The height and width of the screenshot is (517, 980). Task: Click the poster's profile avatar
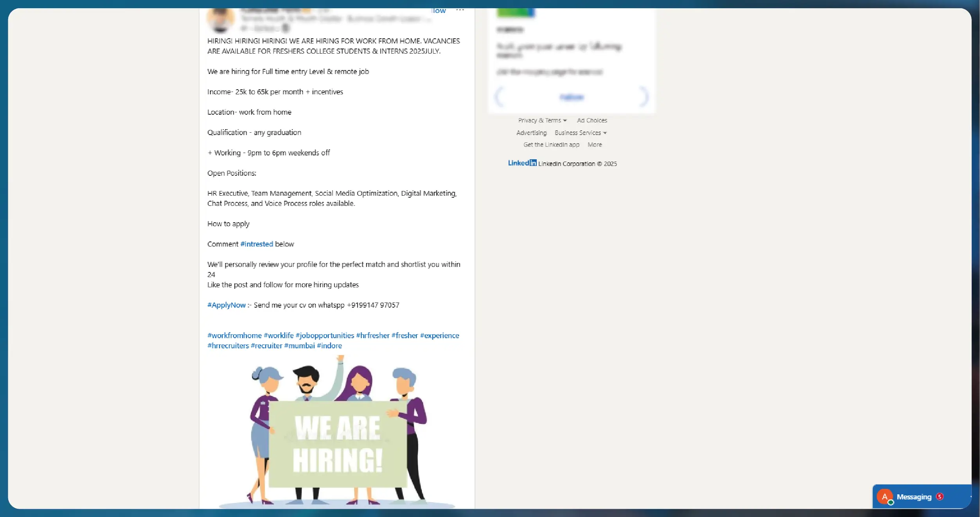(x=221, y=20)
